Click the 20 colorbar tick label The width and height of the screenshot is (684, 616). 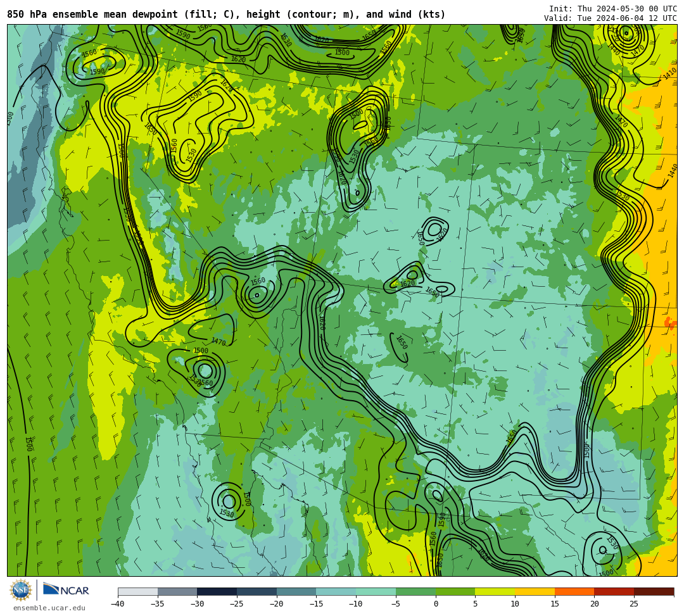594,604
